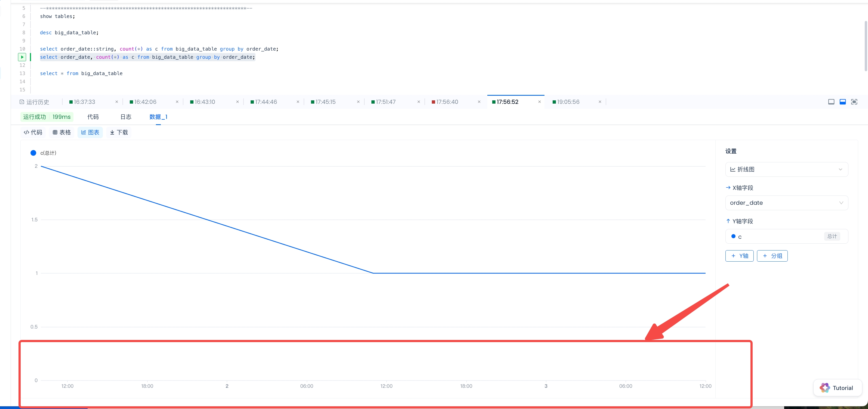Click the minimize results panel icon

[831, 102]
